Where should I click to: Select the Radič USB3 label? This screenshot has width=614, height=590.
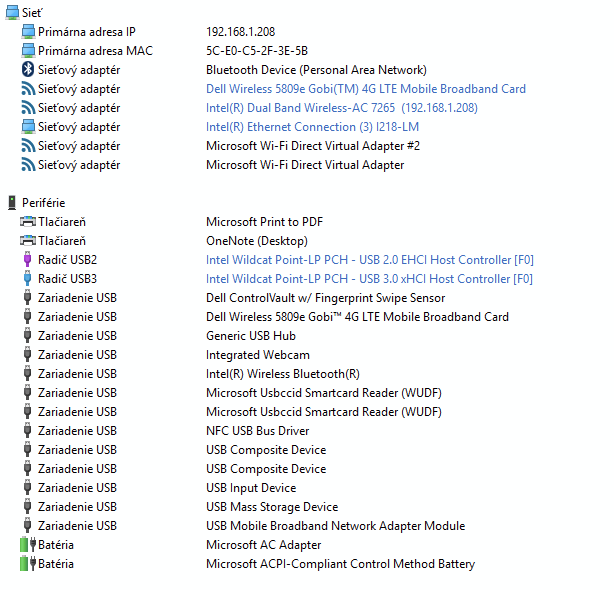(x=67, y=279)
